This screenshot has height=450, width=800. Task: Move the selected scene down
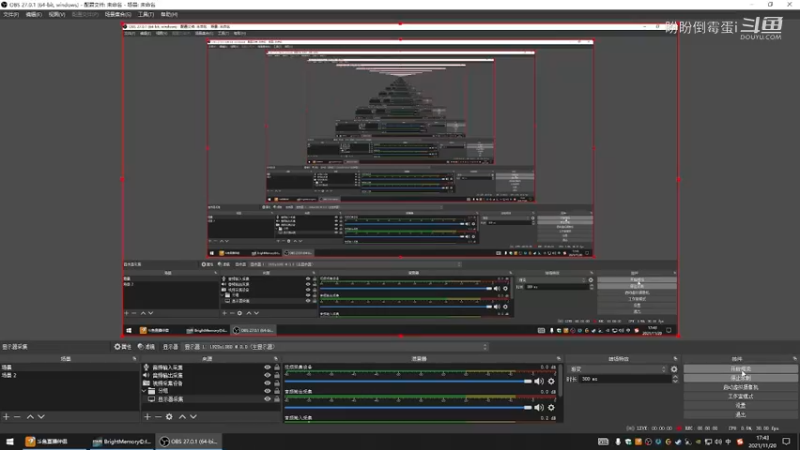(41, 417)
